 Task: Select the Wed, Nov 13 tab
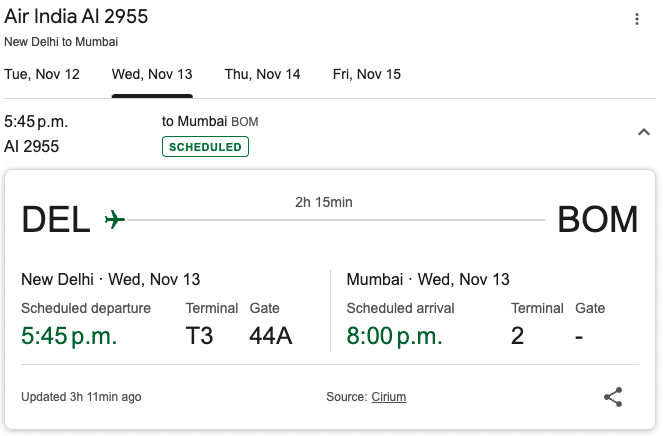[x=152, y=74]
